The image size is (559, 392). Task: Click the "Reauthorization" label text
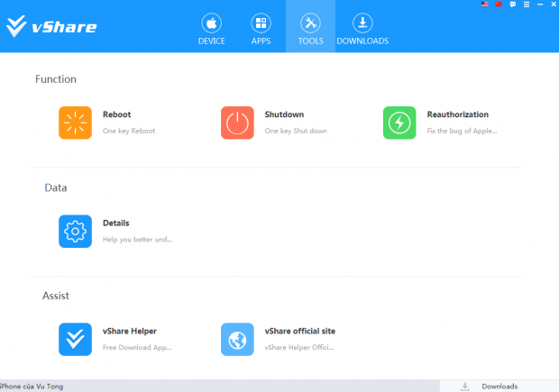point(457,114)
